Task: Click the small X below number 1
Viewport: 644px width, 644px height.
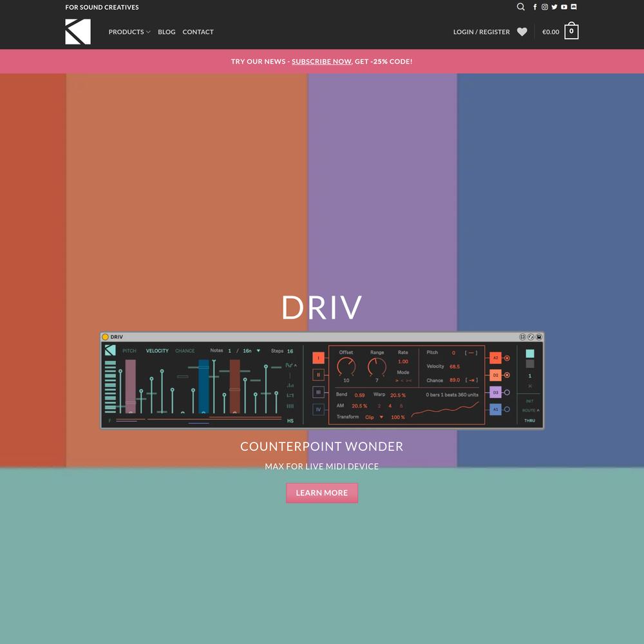Action: pyautogui.click(x=530, y=386)
